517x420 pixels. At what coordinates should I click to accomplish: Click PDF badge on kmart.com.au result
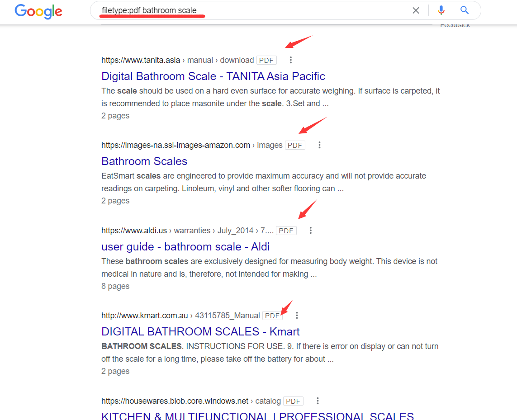[272, 316]
